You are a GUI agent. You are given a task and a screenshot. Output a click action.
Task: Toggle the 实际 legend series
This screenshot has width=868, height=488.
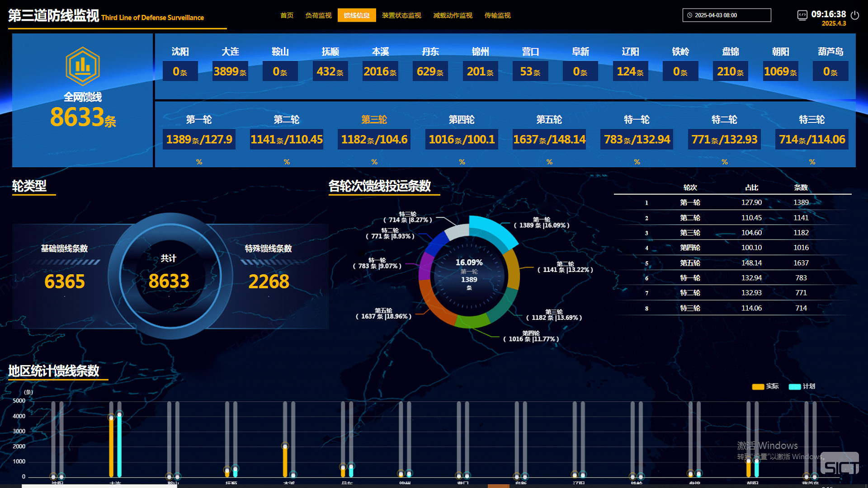click(x=765, y=386)
